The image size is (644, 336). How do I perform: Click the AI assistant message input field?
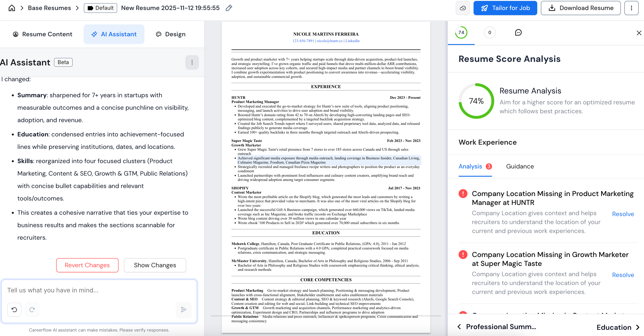[x=99, y=290]
